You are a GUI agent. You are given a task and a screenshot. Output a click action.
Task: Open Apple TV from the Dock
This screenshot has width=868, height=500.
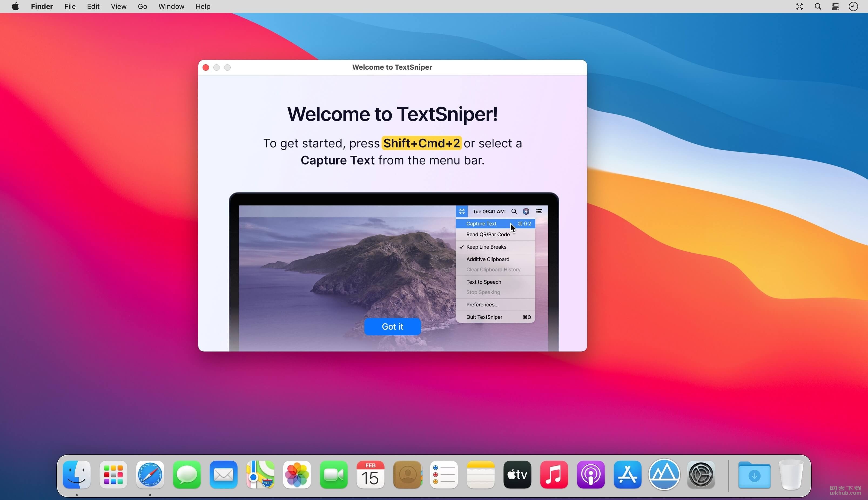[517, 475]
